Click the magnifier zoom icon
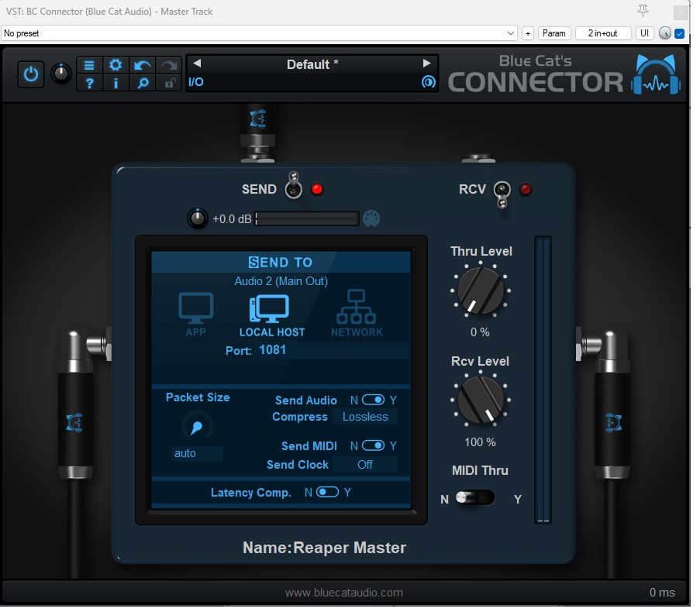The image size is (700, 612). tap(142, 83)
